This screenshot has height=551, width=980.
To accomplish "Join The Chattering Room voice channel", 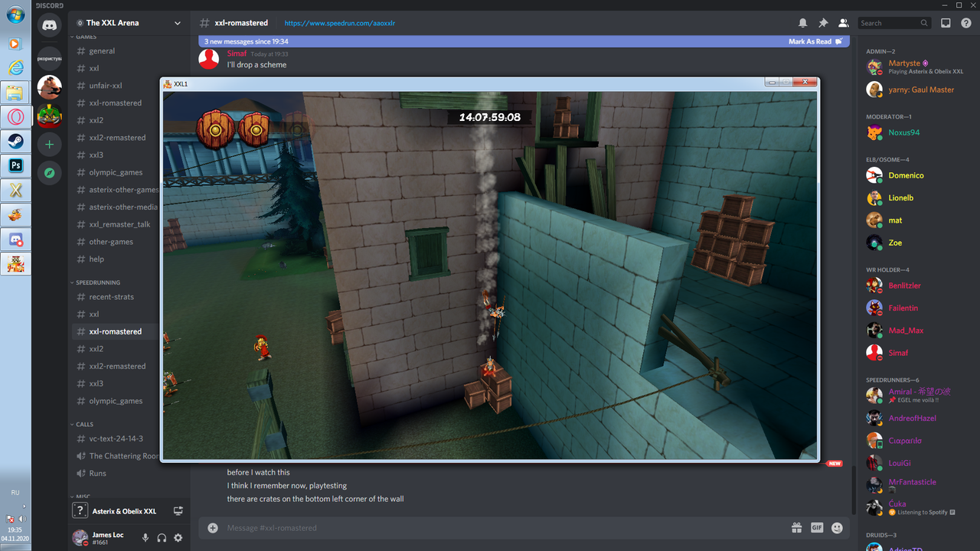I will pos(116,456).
